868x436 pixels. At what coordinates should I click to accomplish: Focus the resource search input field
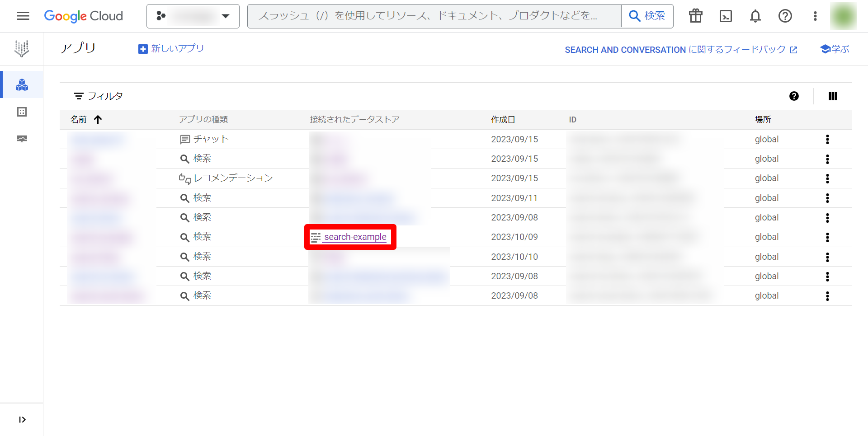pyautogui.click(x=434, y=16)
